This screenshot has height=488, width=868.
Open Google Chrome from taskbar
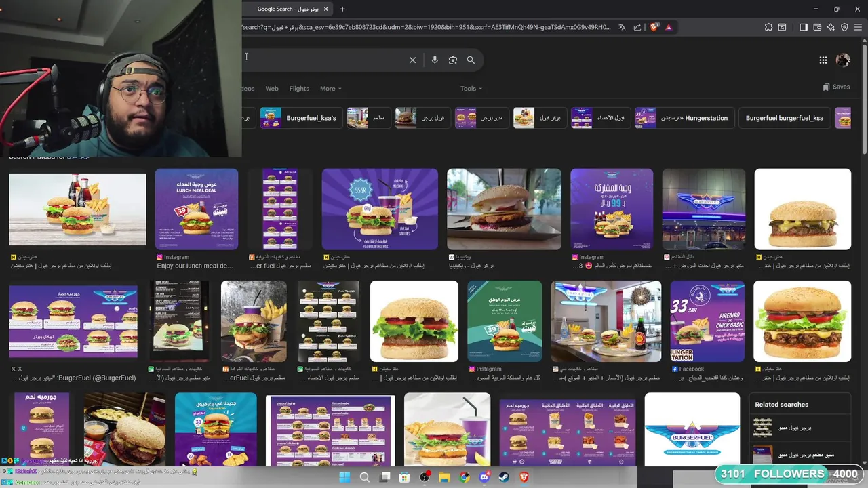(465, 477)
